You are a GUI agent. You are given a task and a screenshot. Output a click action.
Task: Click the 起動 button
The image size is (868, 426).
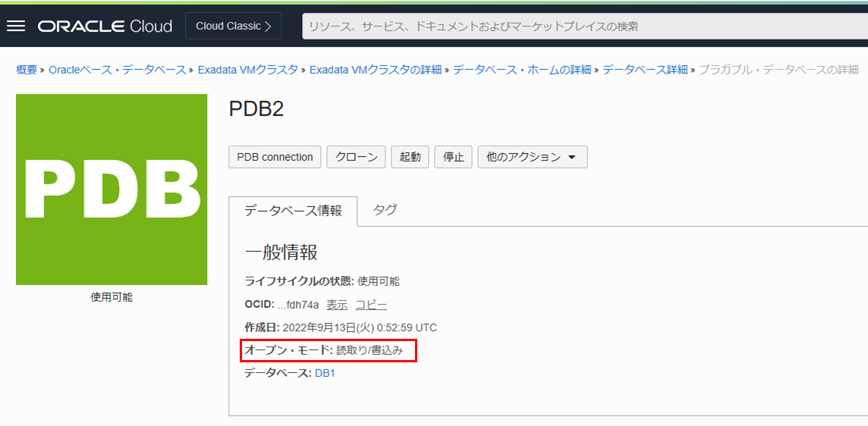tap(410, 157)
